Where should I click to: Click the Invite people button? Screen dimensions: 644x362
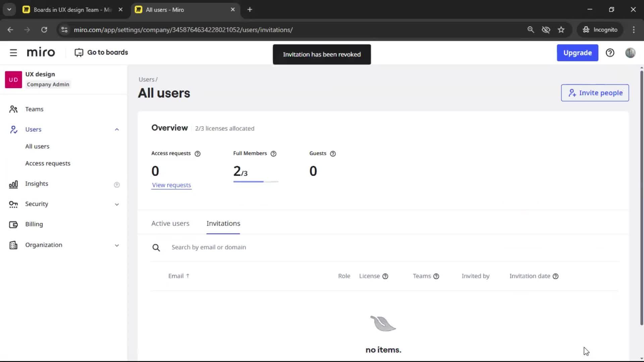[595, 93]
